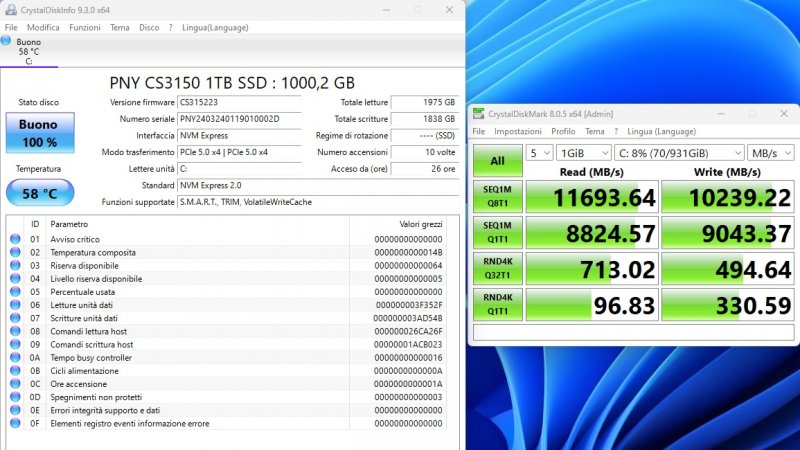Viewport: 800px width, 450px height.
Task: Click the empty comment box in CrystalDiskMark
Action: pos(634,332)
